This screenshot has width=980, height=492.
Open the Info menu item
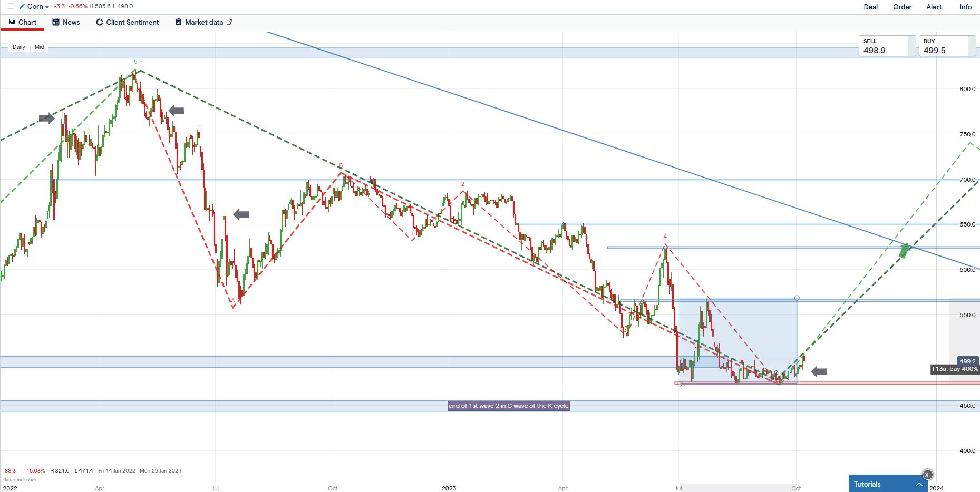965,7
